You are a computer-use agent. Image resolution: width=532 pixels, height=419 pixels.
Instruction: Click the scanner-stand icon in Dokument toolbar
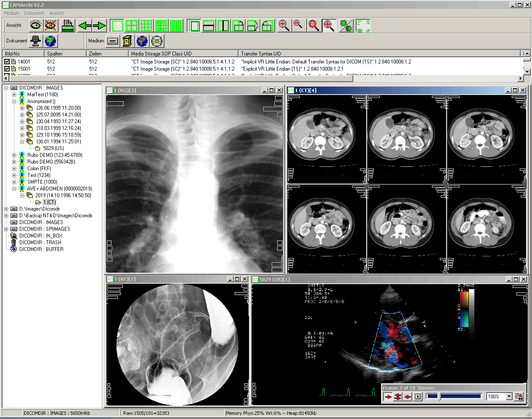coord(36,41)
